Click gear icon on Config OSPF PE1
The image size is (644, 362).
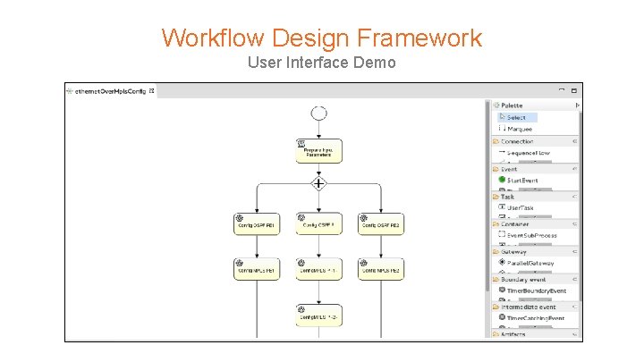(240, 218)
